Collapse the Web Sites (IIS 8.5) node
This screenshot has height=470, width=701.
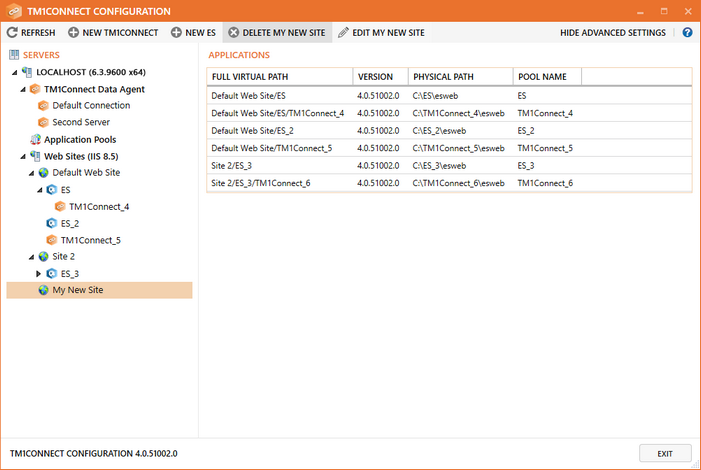pos(23,157)
